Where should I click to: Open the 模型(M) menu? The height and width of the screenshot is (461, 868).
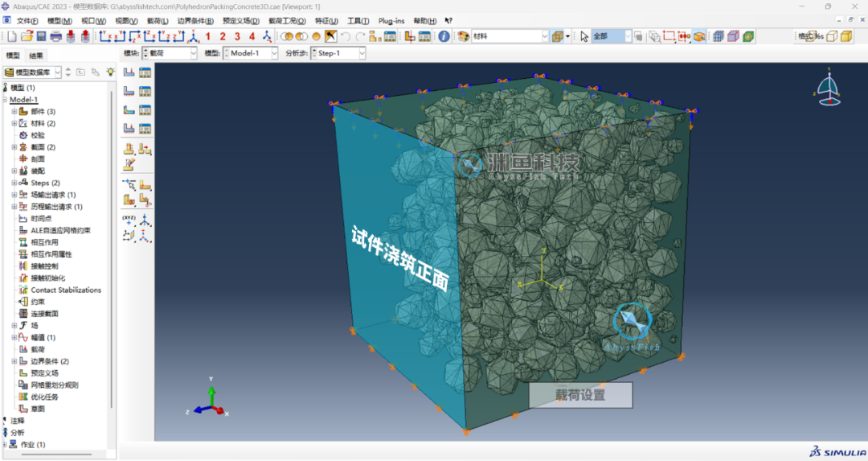pos(59,21)
